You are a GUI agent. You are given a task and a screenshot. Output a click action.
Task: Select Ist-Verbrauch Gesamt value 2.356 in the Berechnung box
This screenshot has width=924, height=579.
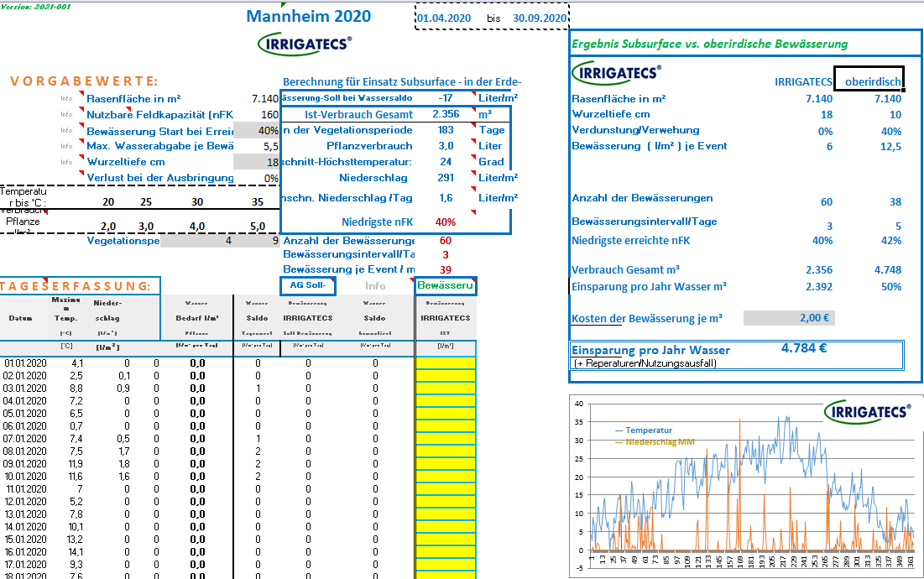[446, 114]
